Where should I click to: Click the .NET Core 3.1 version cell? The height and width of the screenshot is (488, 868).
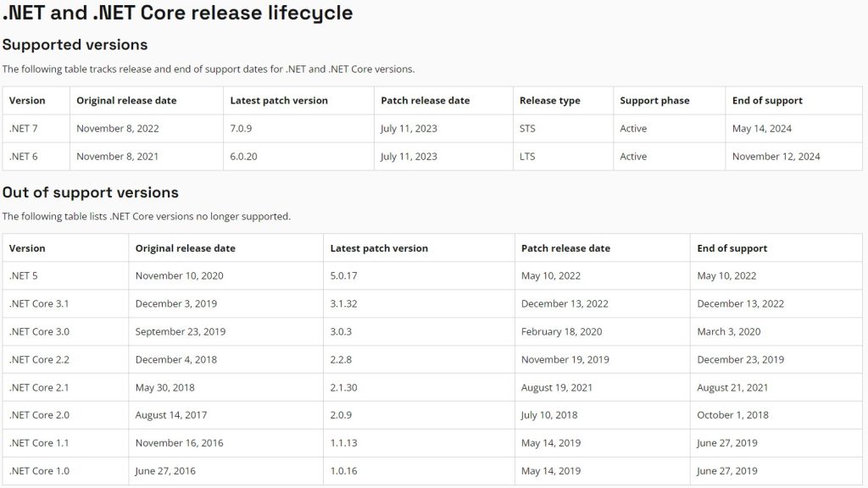(x=39, y=304)
